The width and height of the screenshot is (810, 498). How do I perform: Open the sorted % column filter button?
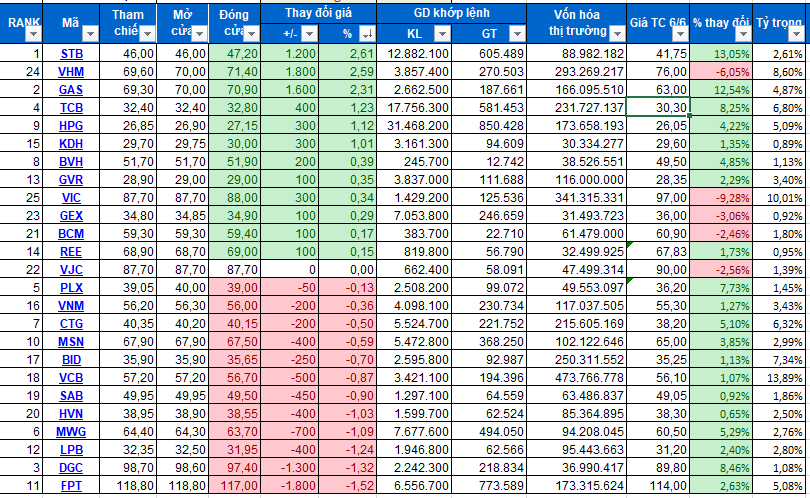pos(367,34)
